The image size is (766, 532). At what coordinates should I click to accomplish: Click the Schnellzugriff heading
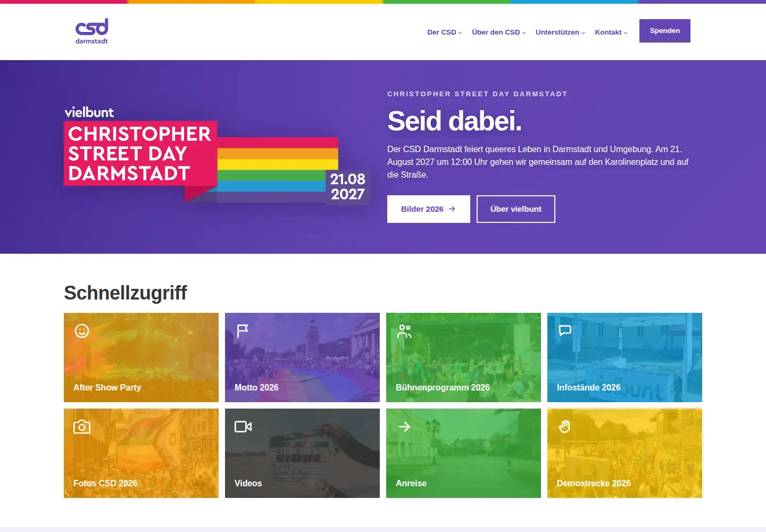point(126,293)
